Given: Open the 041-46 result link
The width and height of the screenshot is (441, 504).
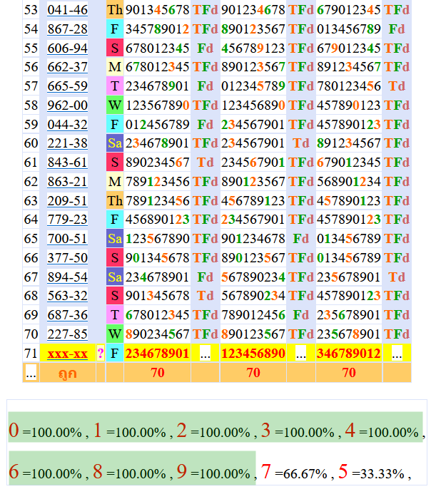Looking at the screenshot, I should coord(67,10).
